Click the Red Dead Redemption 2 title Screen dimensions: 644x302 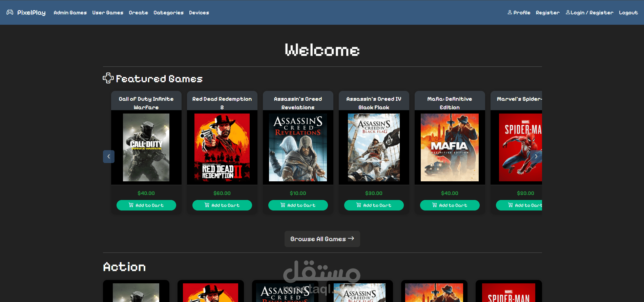[222, 103]
